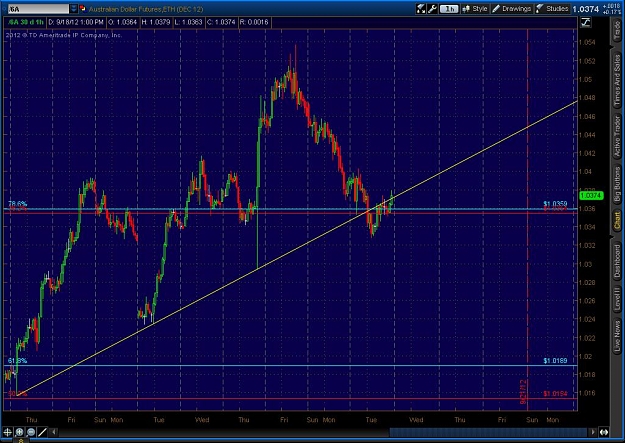
Task: Click the 'Wed' label under the candlesticks
Action: (x=202, y=419)
